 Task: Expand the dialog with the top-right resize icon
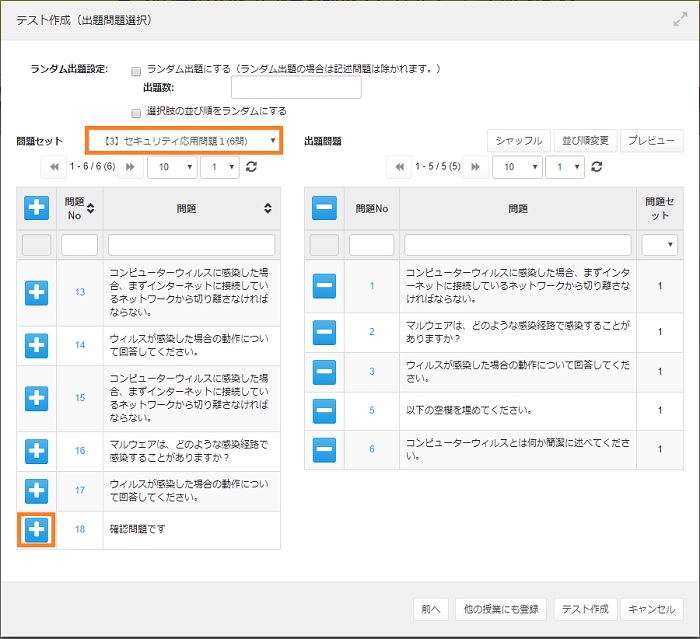tap(680, 19)
